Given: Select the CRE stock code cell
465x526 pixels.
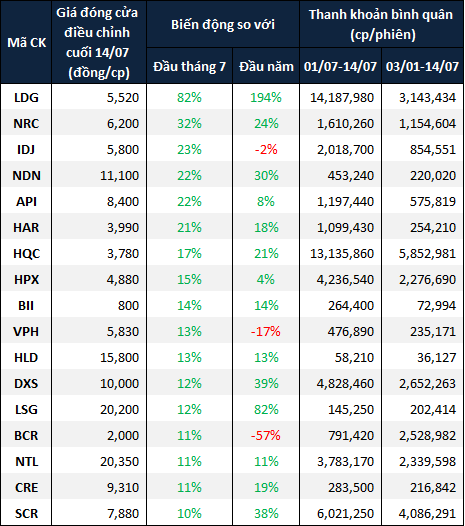Looking at the screenshot, I should pyautogui.click(x=26, y=488).
